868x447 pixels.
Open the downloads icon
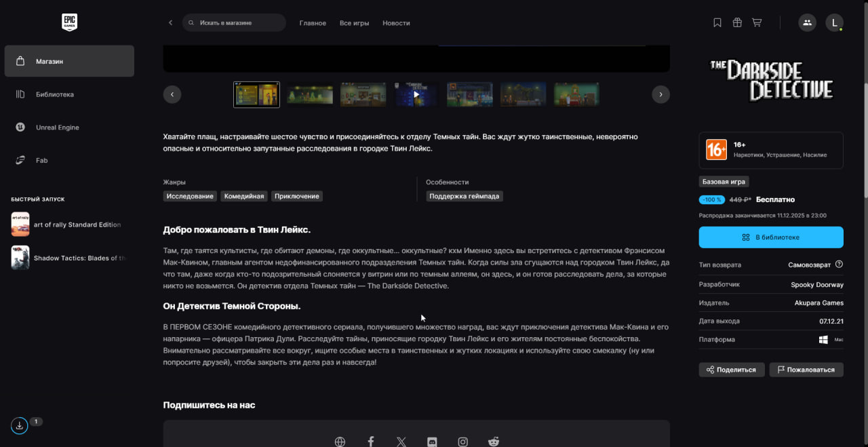point(20,425)
